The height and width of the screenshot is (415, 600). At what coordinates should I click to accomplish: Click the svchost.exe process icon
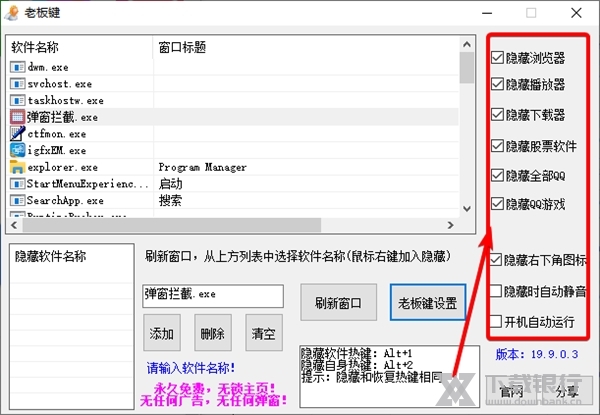pyautogui.click(x=17, y=84)
